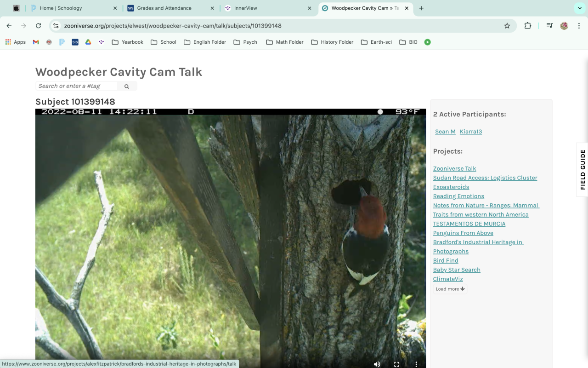The height and width of the screenshot is (368, 588).
Task: Open video more options menu
Action: (x=416, y=364)
